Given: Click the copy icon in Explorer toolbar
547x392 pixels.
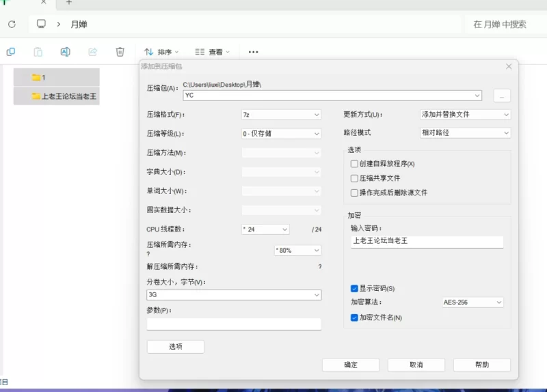Looking at the screenshot, I should [x=11, y=52].
